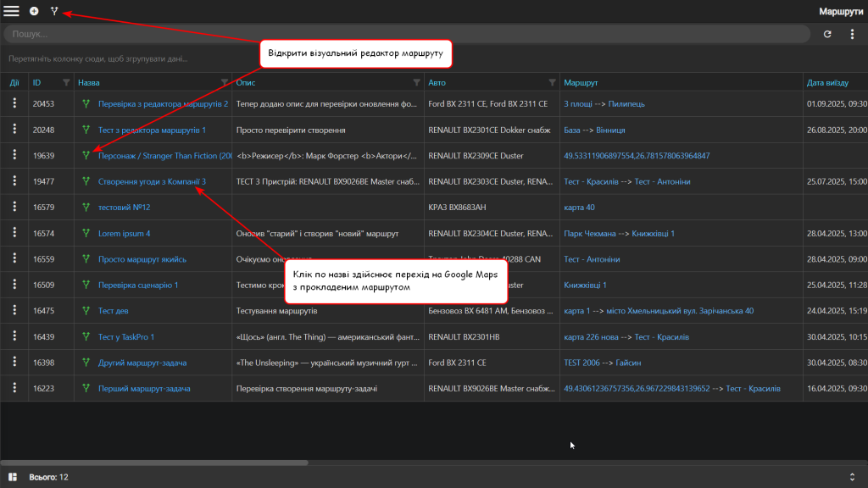The image size is (868, 488).
Task: Sort by the Авто column header
Action: coord(437,82)
